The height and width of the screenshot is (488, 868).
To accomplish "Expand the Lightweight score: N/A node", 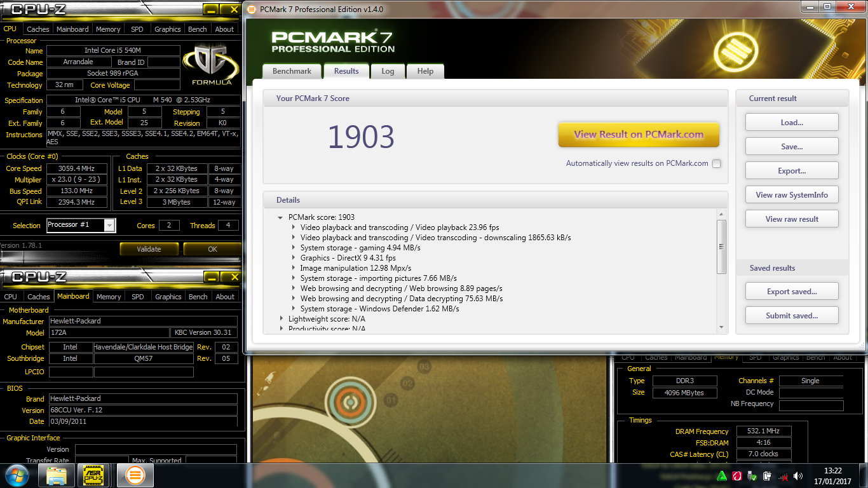I will click(x=281, y=319).
